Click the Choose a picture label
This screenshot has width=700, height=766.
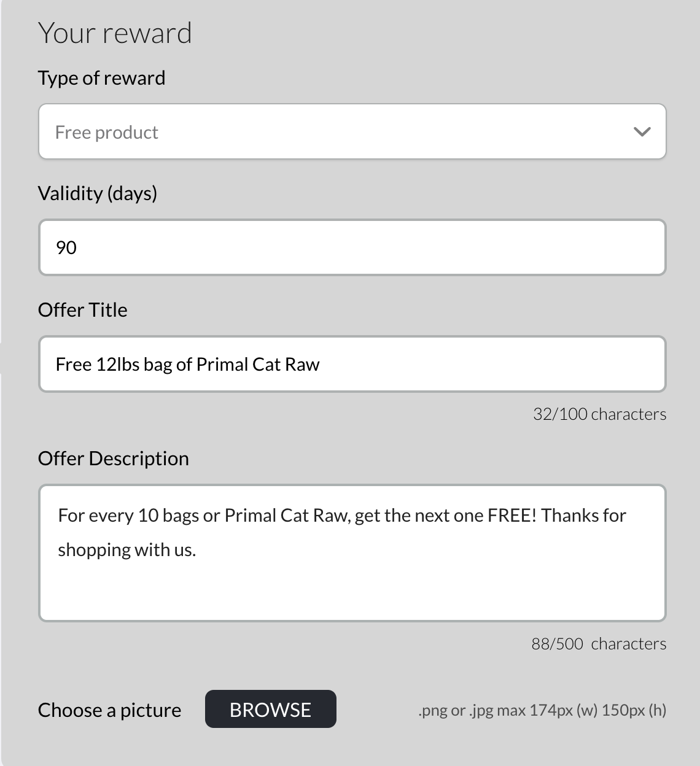pyautogui.click(x=110, y=710)
